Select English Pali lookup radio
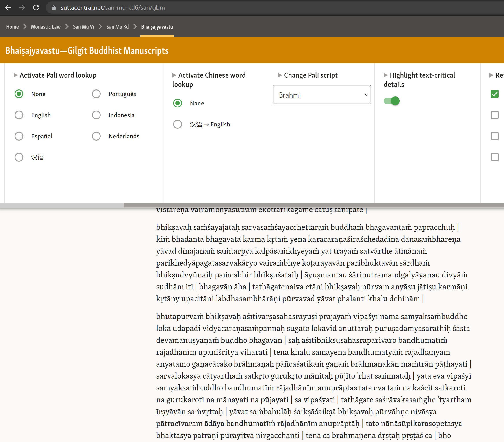Viewport: 504px width, 442px height. point(19,115)
